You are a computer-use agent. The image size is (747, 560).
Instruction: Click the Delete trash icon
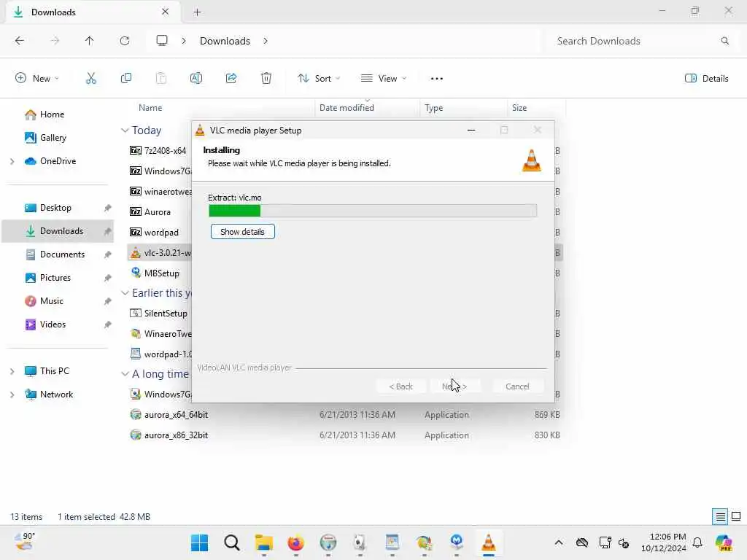pos(266,78)
